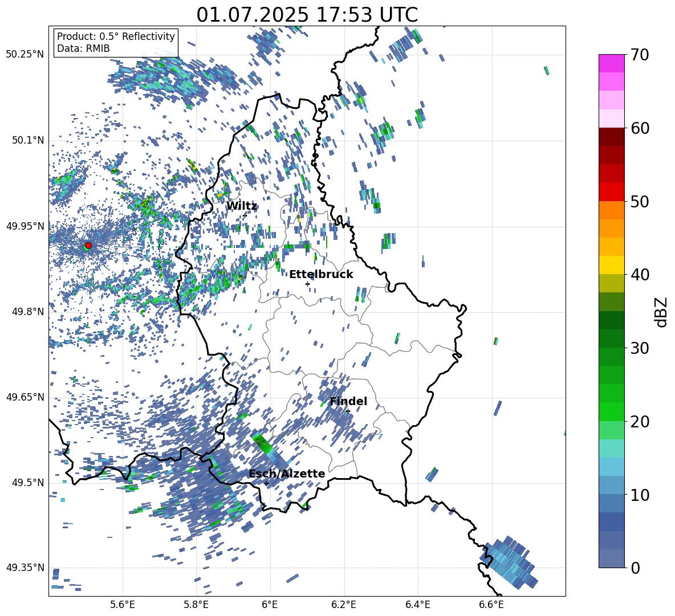Click the red radar station marker
The width and height of the screenshot is (675, 616).
pyautogui.click(x=88, y=245)
